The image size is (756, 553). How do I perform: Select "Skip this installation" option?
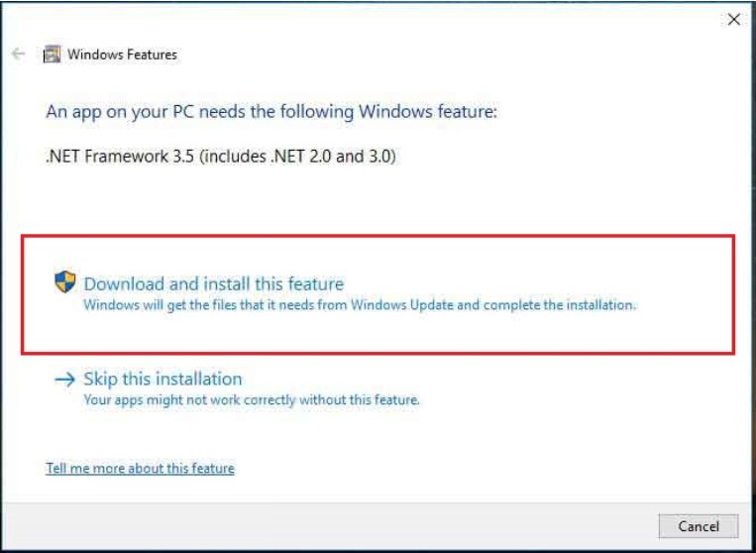[162, 380]
